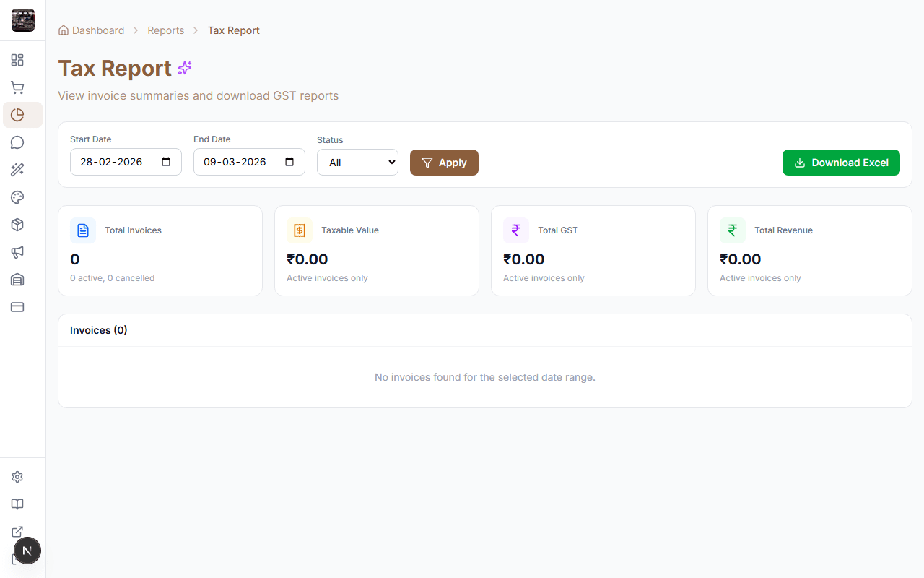
Task: Click the purple sparkles icon beside Tax Report
Action: [x=185, y=68]
